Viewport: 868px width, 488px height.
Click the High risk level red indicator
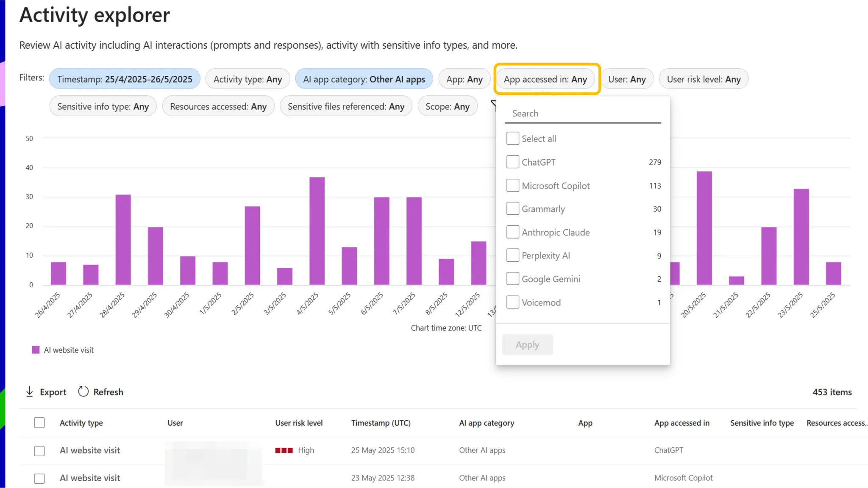point(284,450)
